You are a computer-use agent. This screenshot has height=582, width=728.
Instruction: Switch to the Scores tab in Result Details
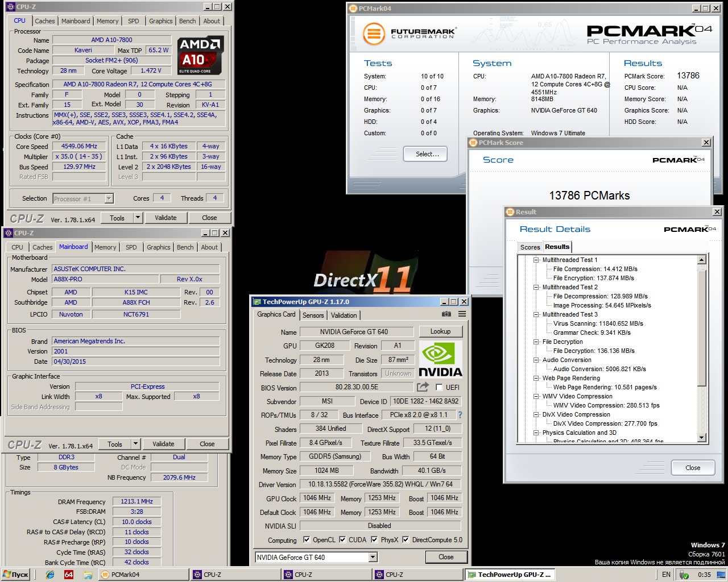[x=530, y=247]
